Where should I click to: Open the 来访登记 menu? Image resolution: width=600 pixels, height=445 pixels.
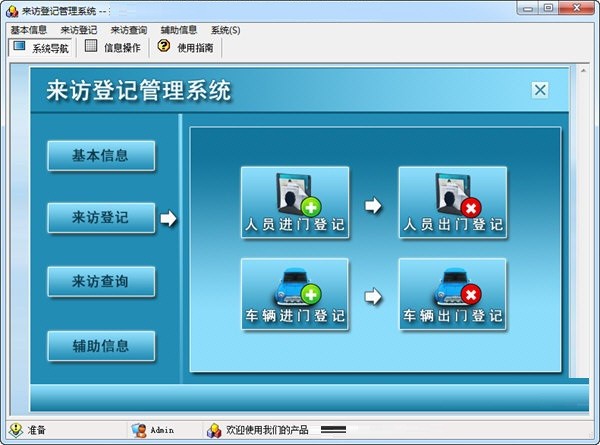coord(79,30)
